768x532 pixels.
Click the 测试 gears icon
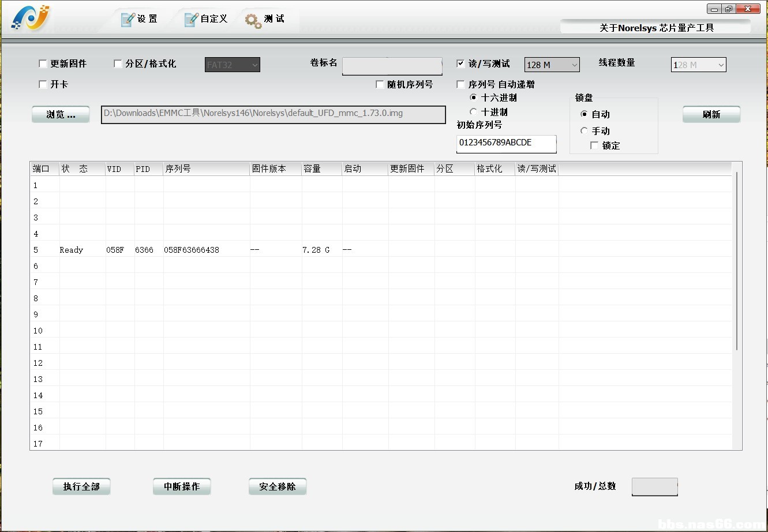click(x=253, y=20)
